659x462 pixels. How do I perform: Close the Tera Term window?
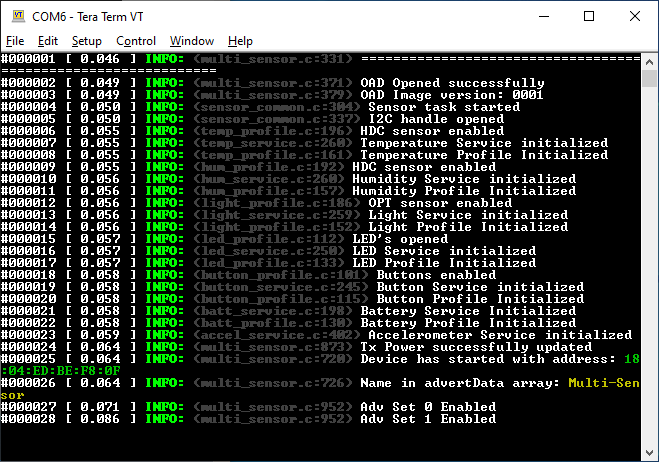pyautogui.click(x=635, y=16)
